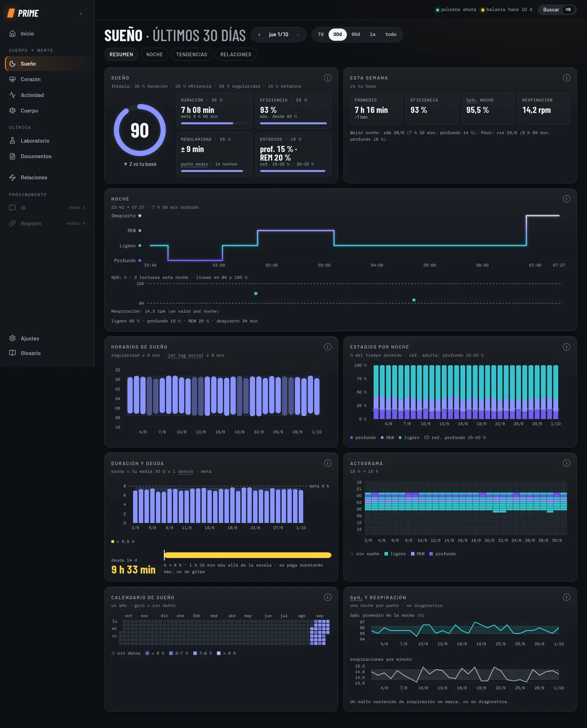This screenshot has width=587, height=728.
Task: Switch to the Resumen tab
Action: (121, 54)
